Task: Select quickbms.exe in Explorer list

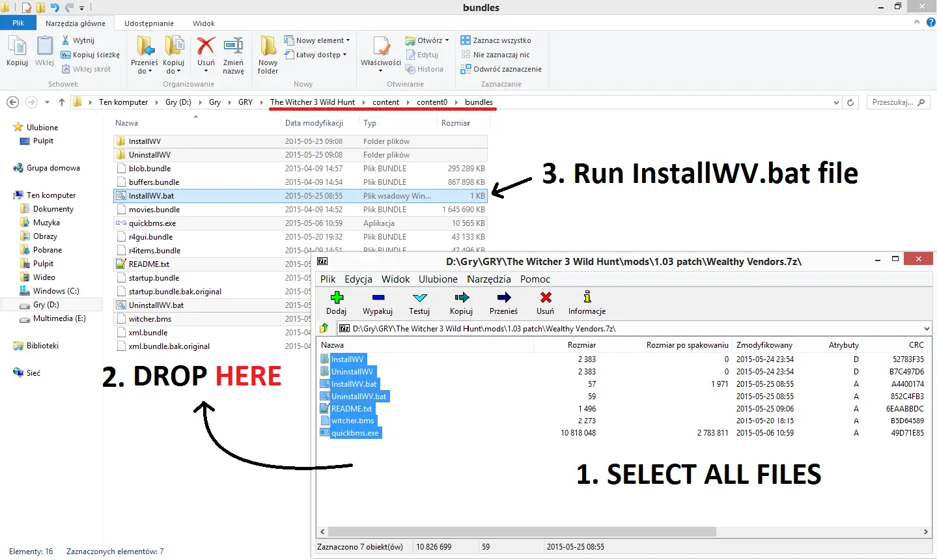Action: [x=300, y=223]
